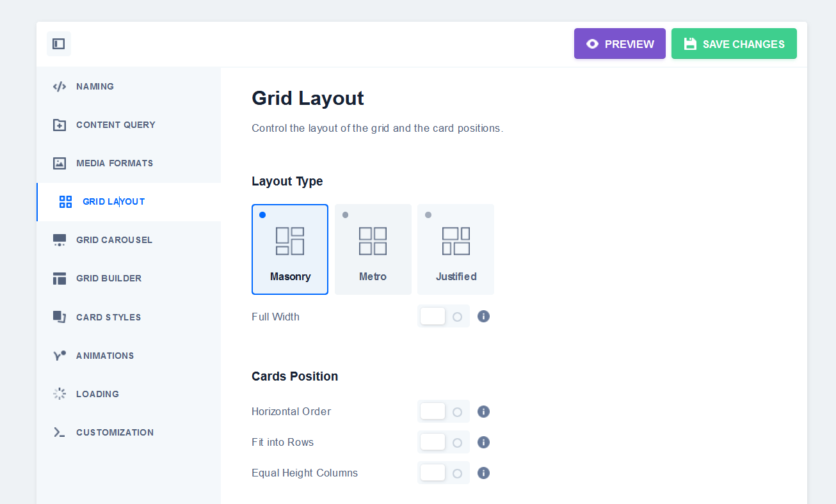Click the Content Query folder icon
836x504 pixels.
[x=60, y=125]
